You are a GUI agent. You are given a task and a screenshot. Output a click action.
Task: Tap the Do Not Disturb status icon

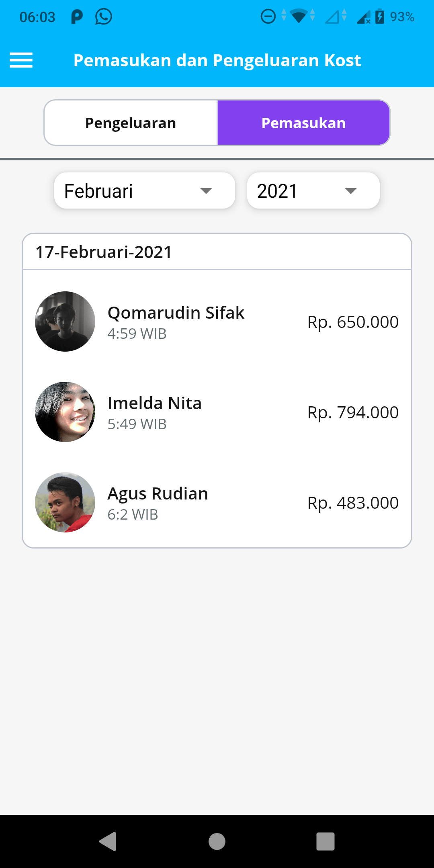[268, 17]
